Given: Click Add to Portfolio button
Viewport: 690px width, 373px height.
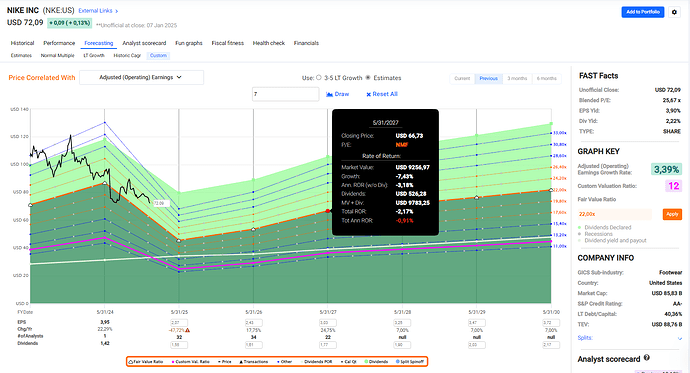Looking at the screenshot, I should [643, 12].
